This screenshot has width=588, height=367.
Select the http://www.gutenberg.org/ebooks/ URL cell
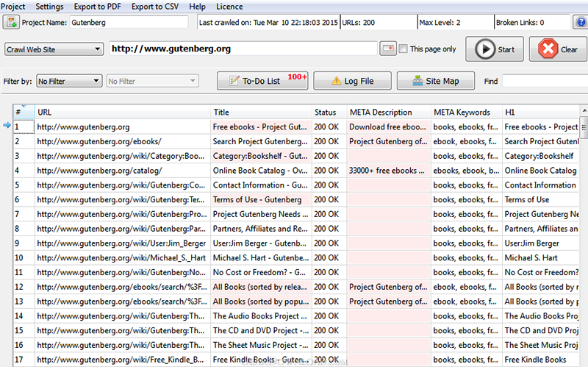point(123,141)
